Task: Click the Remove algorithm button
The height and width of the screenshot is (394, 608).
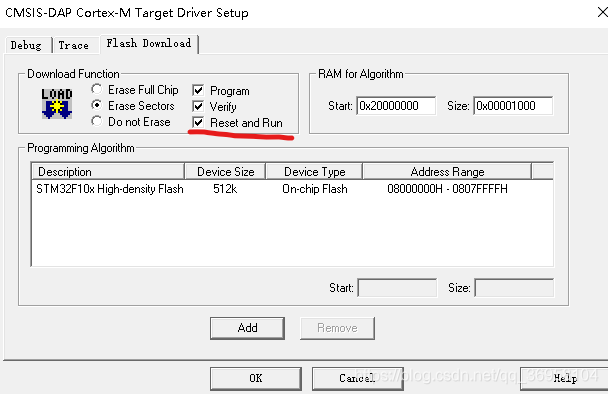Action: tap(337, 328)
